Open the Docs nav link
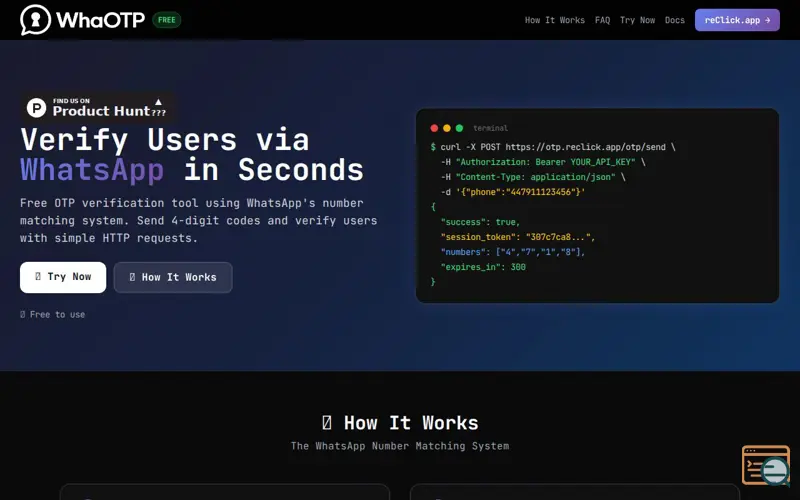Viewport: 800px width, 500px height. click(674, 20)
